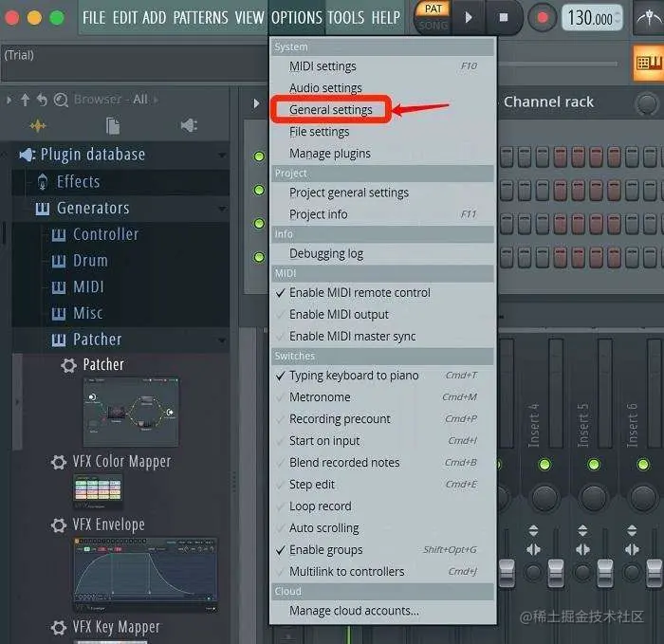Open the ADD menu

click(x=154, y=18)
